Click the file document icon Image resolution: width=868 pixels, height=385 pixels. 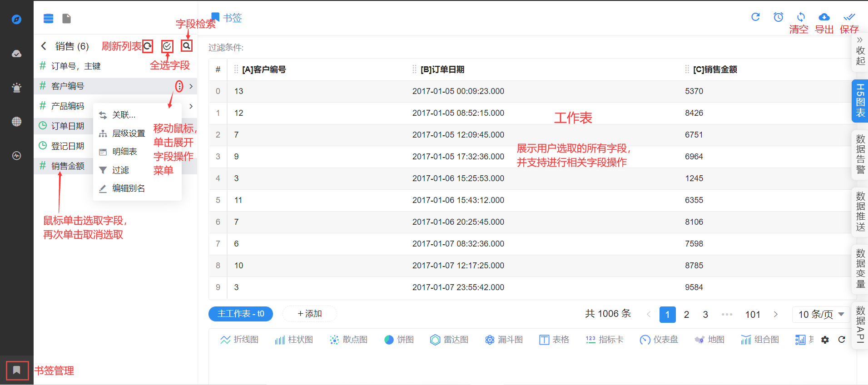(x=67, y=19)
